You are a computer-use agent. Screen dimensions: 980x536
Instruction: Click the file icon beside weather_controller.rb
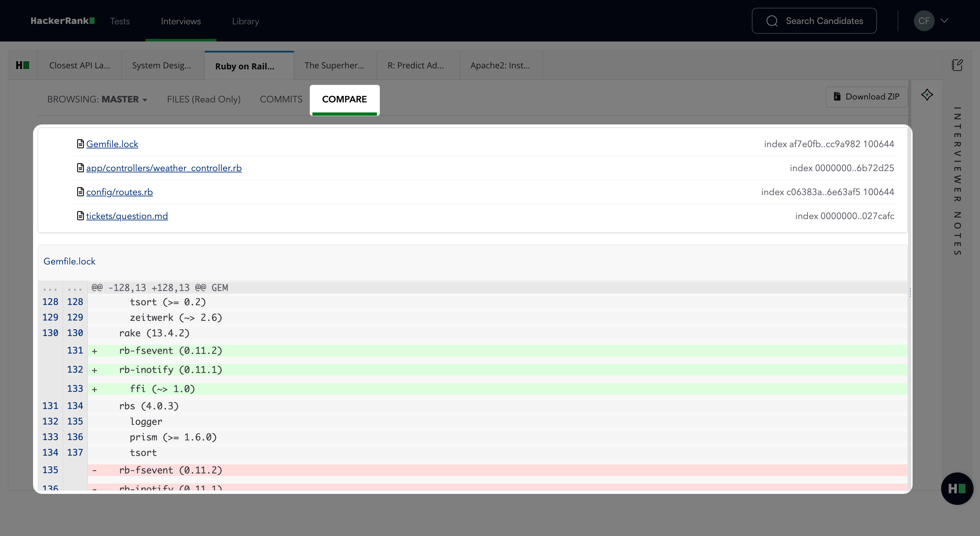click(80, 168)
